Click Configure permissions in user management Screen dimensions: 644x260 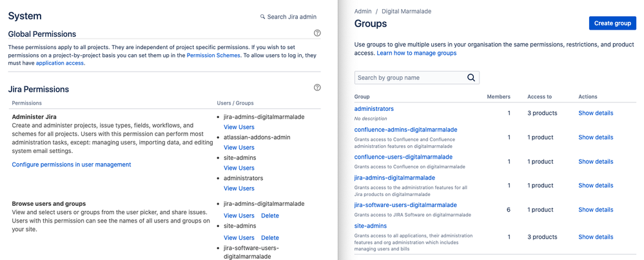[72, 165]
